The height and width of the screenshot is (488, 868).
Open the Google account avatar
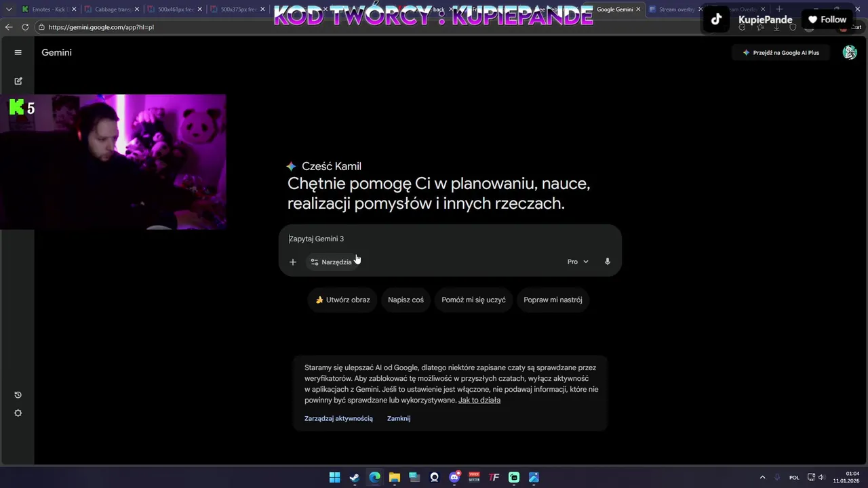[x=850, y=53]
